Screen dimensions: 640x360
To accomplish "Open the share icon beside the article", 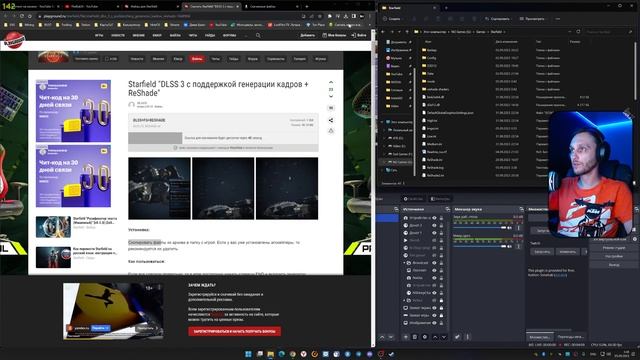I will pyautogui.click(x=331, y=120).
